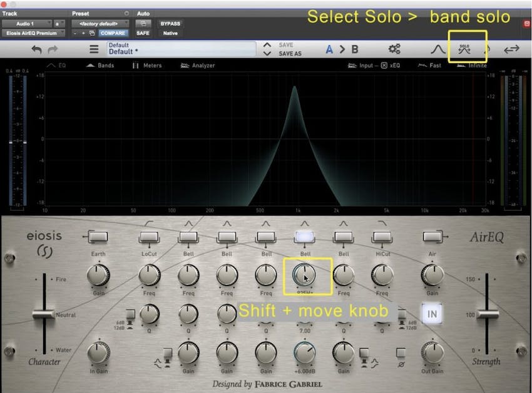Click the COMPARE button
Screen dimensions: 532x393
tap(113, 33)
